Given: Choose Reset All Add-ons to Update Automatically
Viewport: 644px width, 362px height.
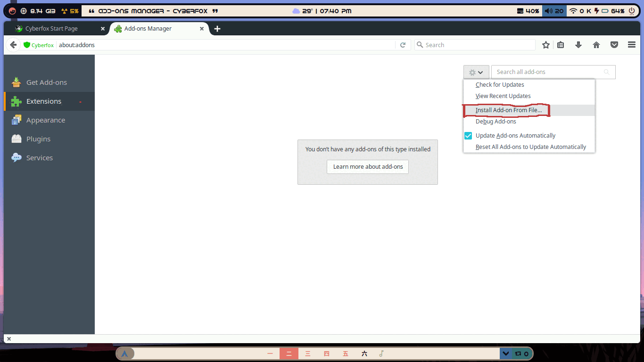Looking at the screenshot, I should [x=529, y=147].
